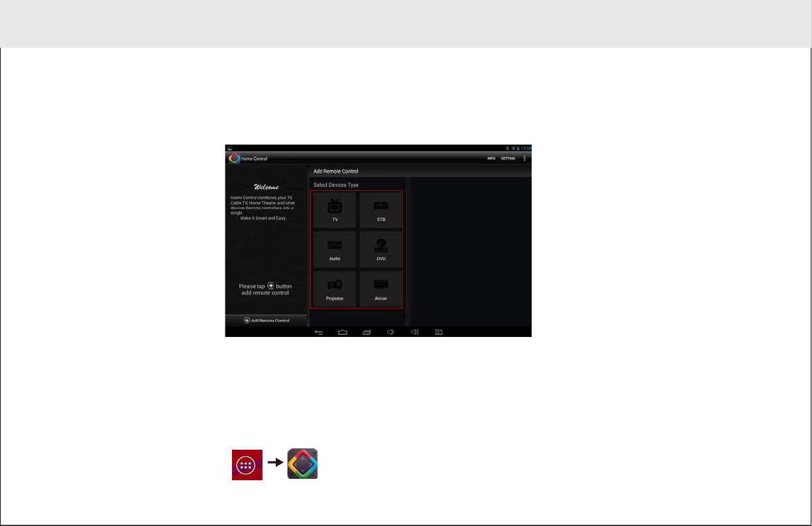Click the Select Devices Type label
Screen dimensions: 812x526
click(x=336, y=185)
